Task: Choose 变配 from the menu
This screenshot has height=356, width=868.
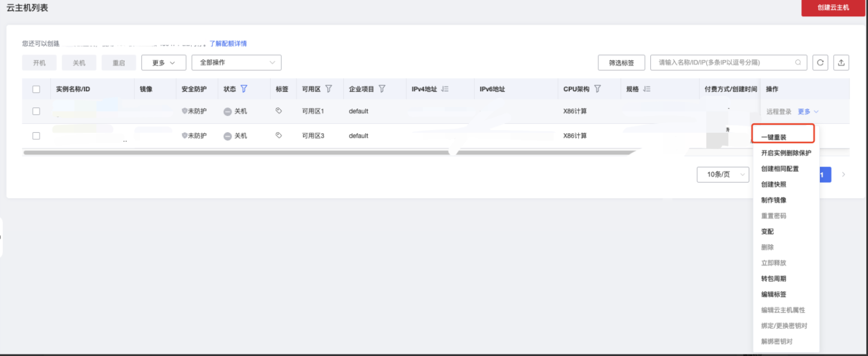Action: click(x=768, y=231)
